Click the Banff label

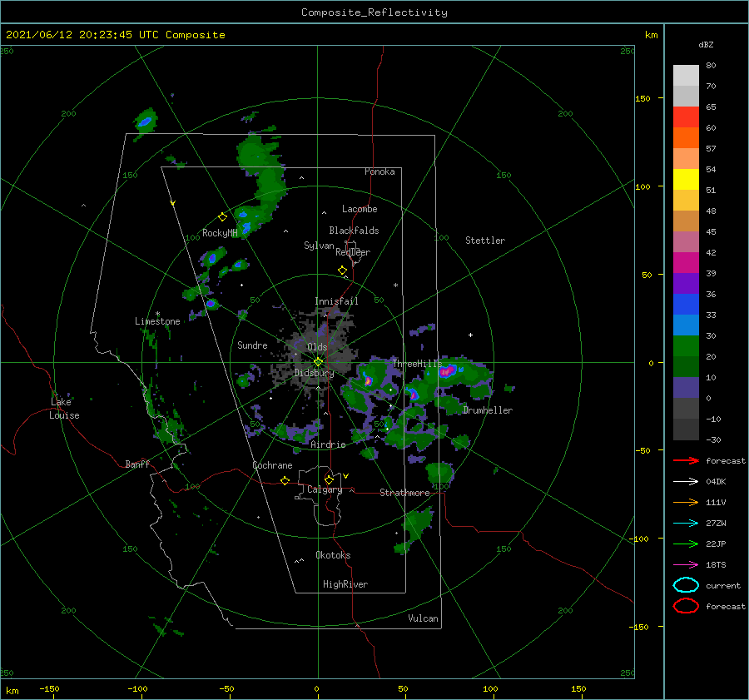click(137, 464)
